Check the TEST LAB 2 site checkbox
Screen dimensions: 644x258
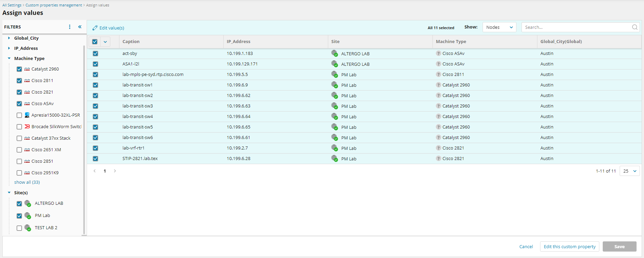pos(19,228)
